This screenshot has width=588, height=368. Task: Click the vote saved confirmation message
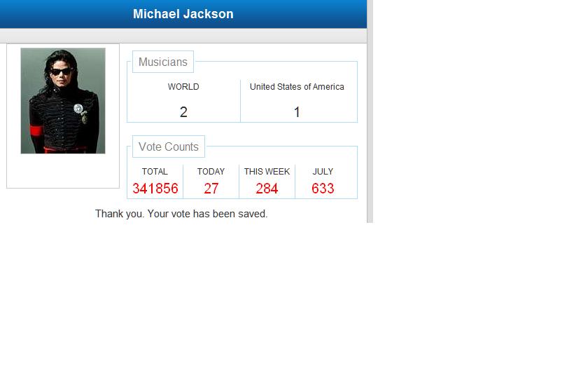[x=181, y=214]
